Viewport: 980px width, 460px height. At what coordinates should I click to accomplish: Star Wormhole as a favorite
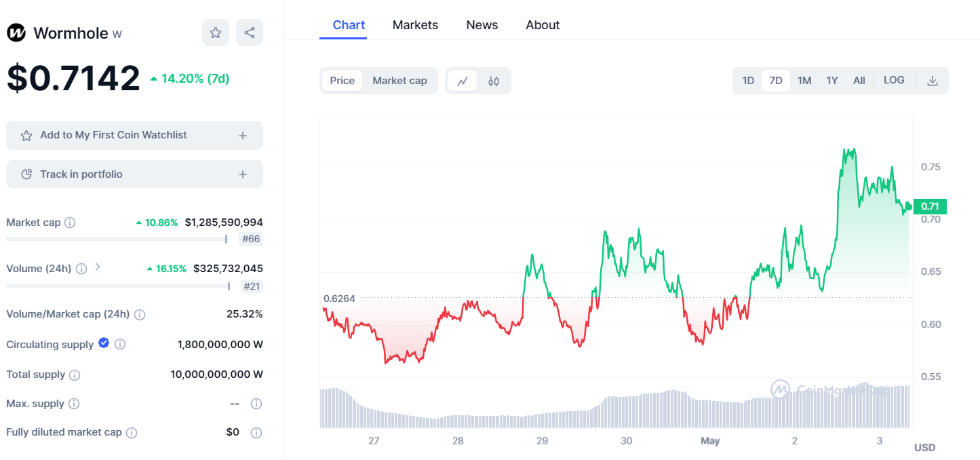click(216, 33)
